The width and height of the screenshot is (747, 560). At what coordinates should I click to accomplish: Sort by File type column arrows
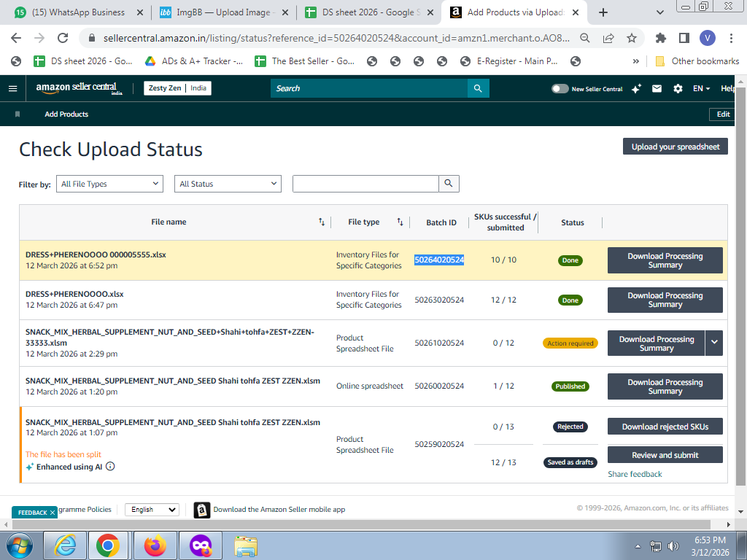tap(400, 222)
